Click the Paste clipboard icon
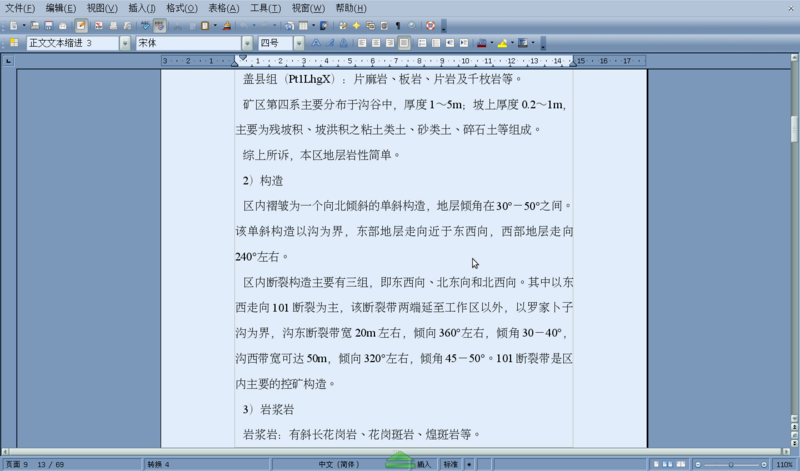Screen dimensions: 800x471 (x=205, y=26)
